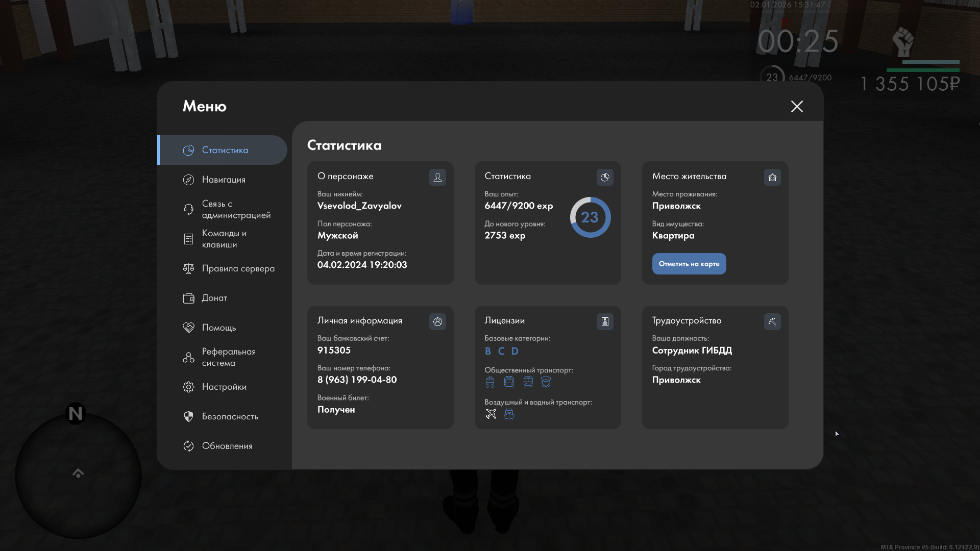This screenshot has width=980, height=551.
Task: Go to Команды и клавиши
Action: 223,239
